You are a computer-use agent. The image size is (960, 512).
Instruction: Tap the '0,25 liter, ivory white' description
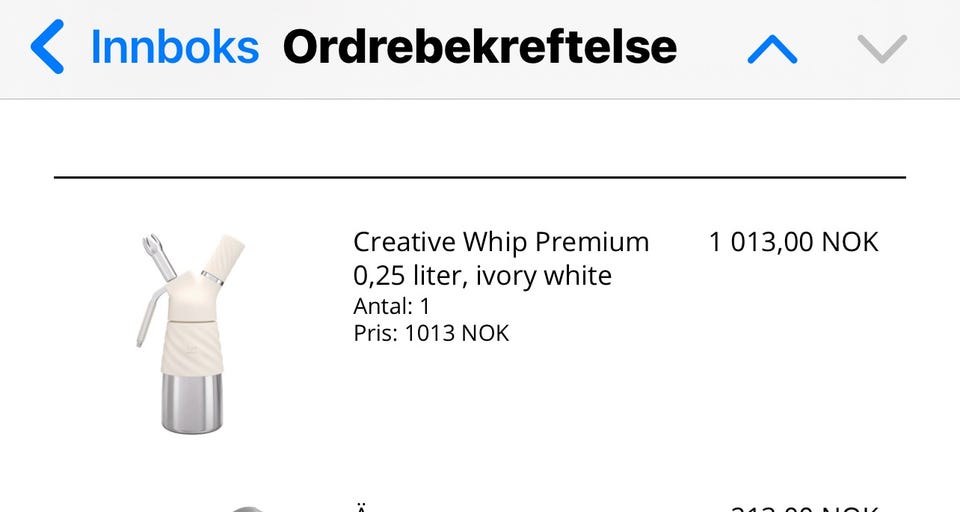pos(482,276)
